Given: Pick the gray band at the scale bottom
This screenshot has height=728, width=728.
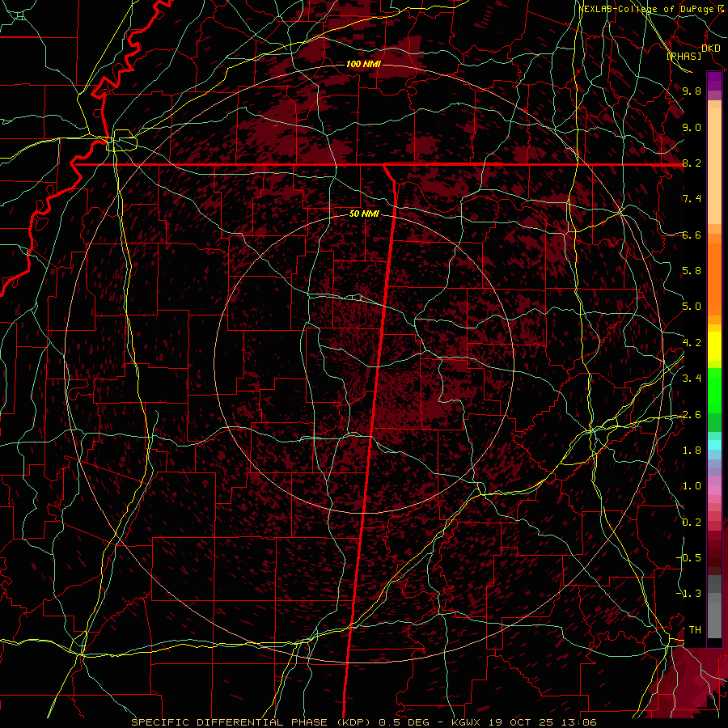Looking at the screenshot, I should pos(714,616).
